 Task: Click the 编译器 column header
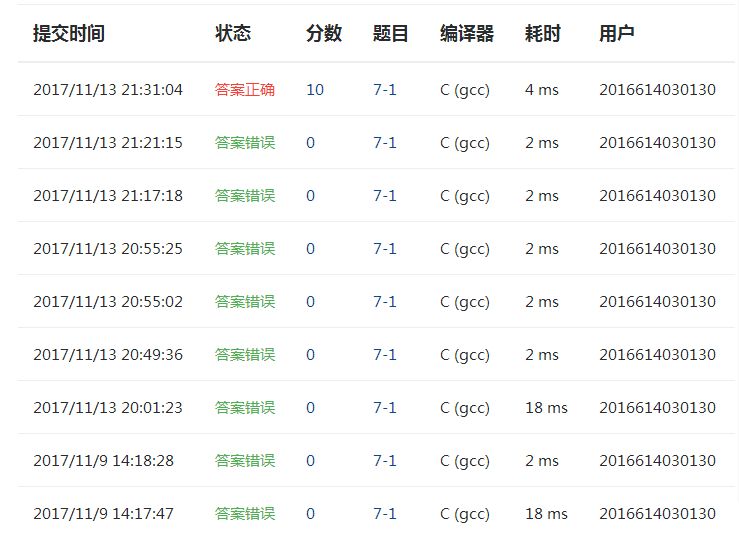point(467,33)
